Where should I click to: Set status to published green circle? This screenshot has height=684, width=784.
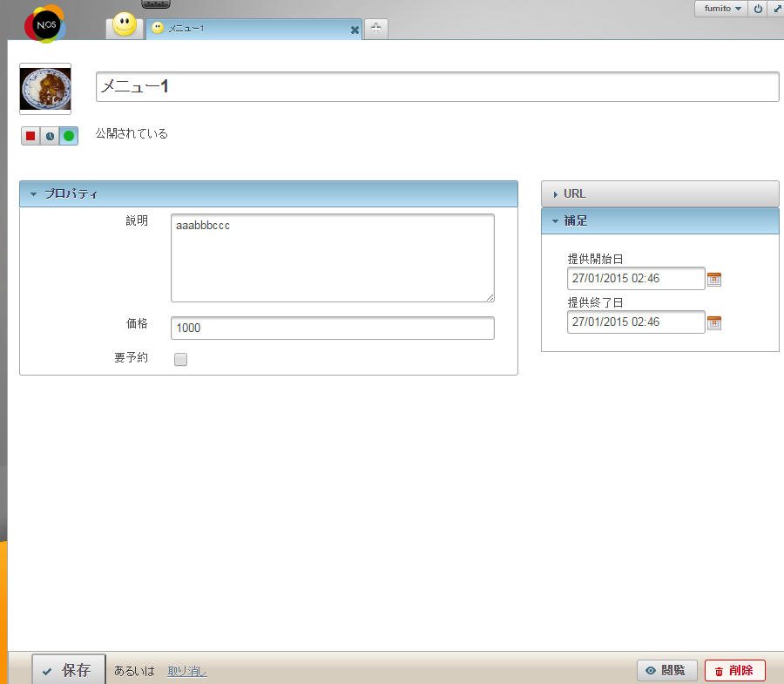pyautogui.click(x=69, y=136)
